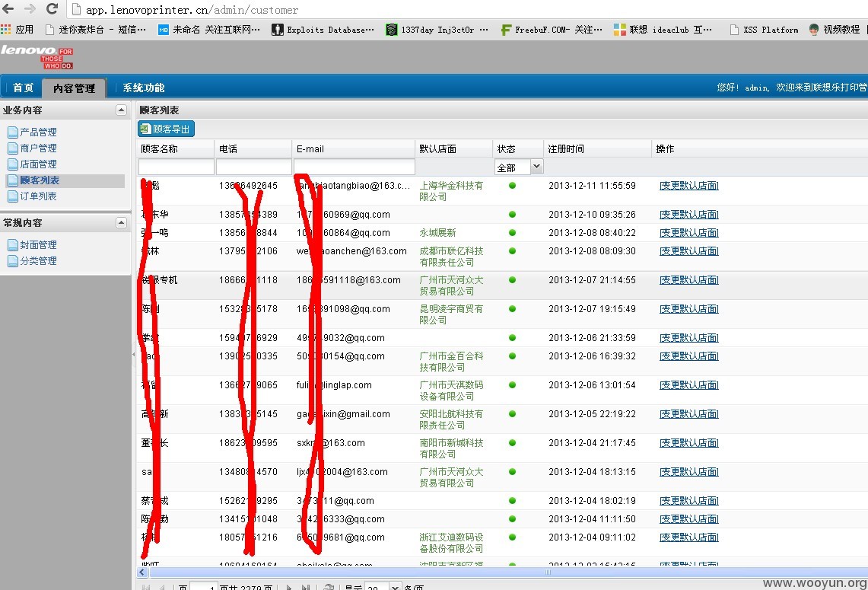This screenshot has width=868, height=590.
Task: Sort by the 默认店面 column header
Action: pos(453,148)
